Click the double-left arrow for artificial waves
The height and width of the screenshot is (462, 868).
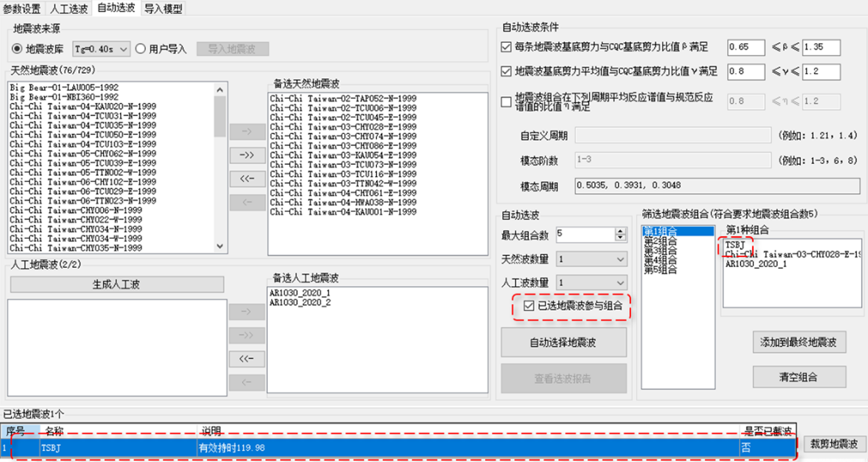coord(247,359)
